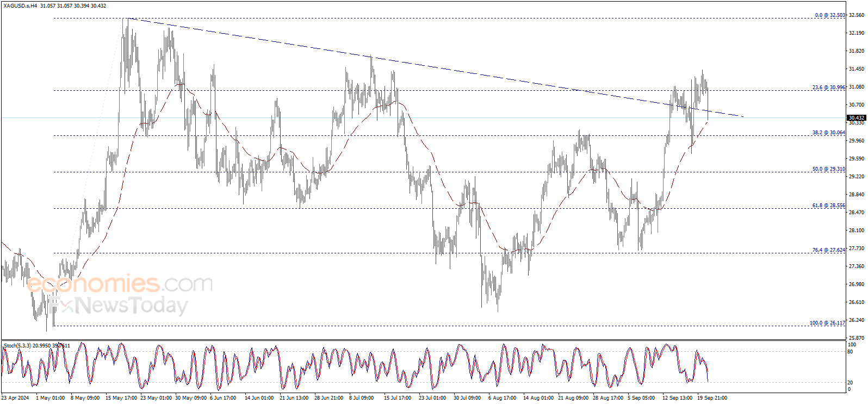Click the 20 level on Stochastic scale
Image resolution: width=868 pixels, height=404 pixels.
click(x=850, y=383)
